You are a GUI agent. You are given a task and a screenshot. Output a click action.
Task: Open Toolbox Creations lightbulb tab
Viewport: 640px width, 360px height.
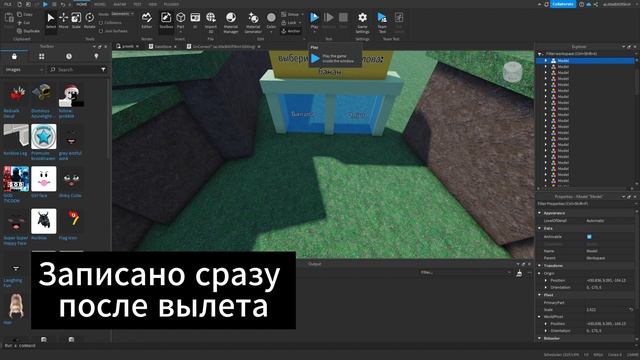tap(96, 56)
